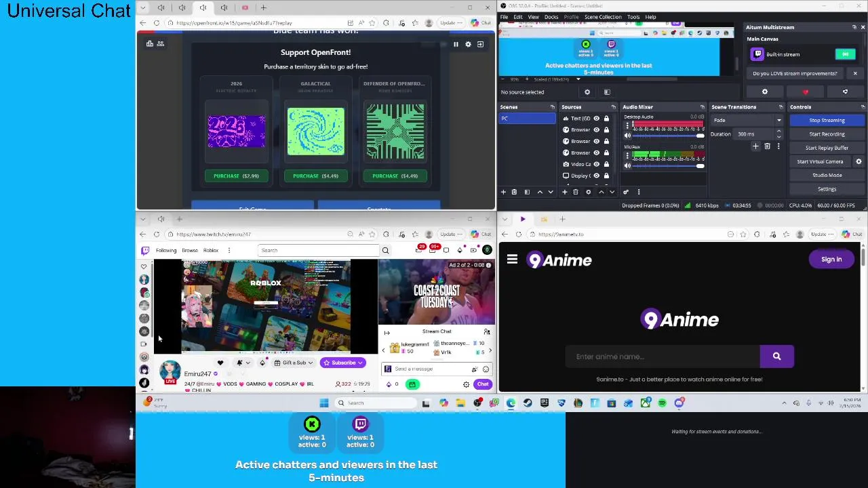Screen dimensions: 868x488
Task: Open OBS View menu
Action: pyautogui.click(x=534, y=17)
